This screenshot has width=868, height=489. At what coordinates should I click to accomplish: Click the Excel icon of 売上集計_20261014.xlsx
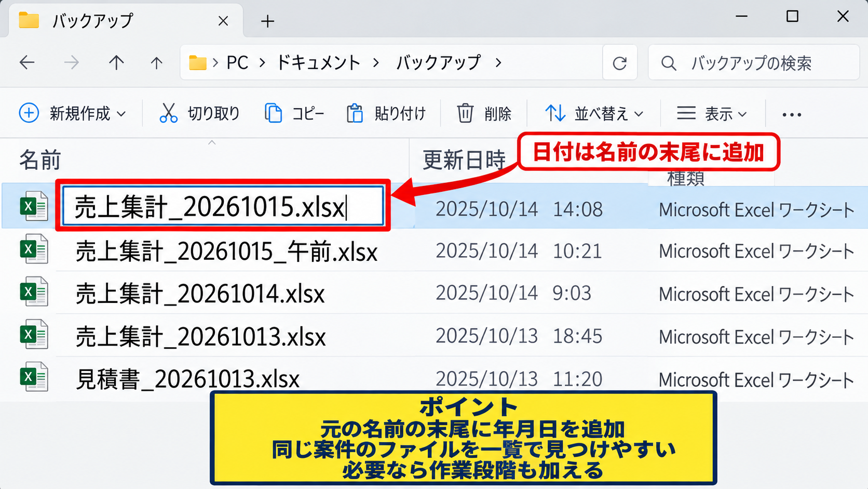tap(34, 292)
